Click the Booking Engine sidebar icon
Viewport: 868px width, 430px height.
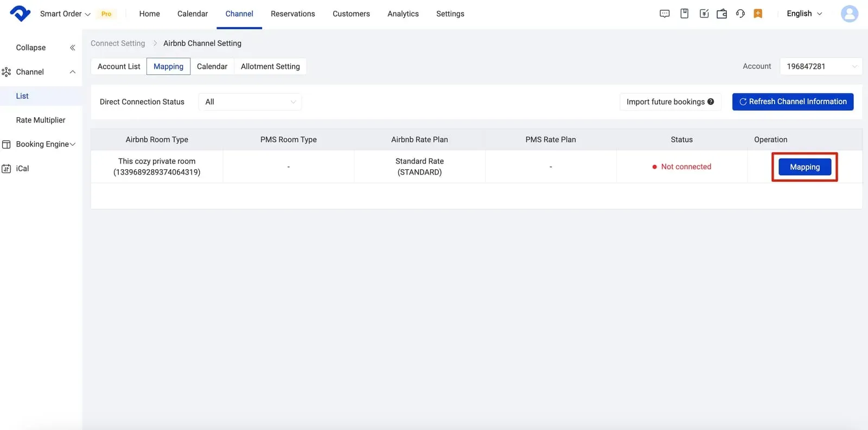click(7, 144)
